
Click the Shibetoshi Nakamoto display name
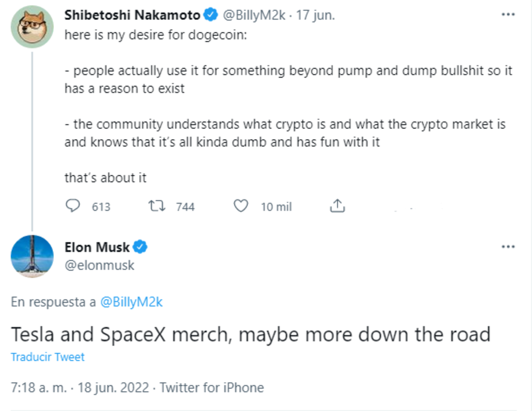click(132, 15)
